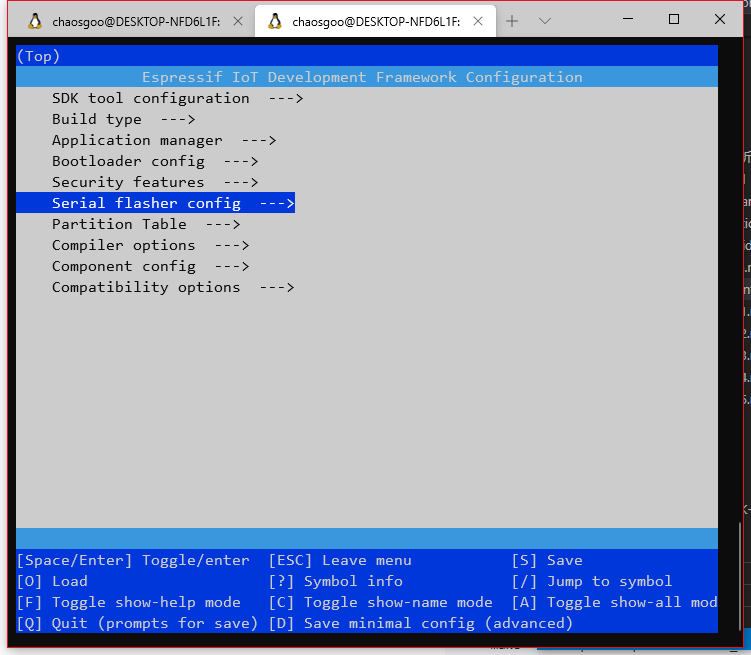This screenshot has width=751, height=655.
Task: Select Component config entry
Action: (x=151, y=267)
